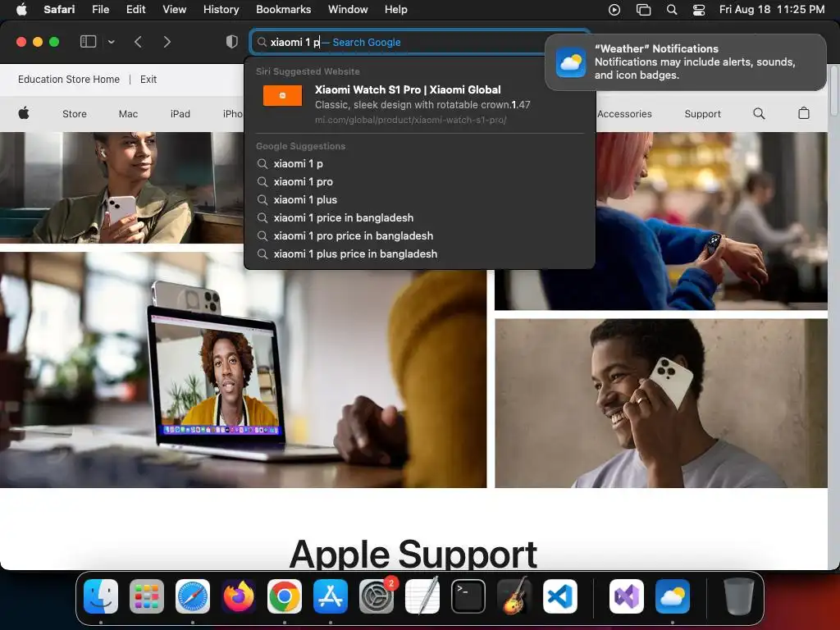Open the Support nav item
This screenshot has width=840, height=630.
pyautogui.click(x=702, y=113)
